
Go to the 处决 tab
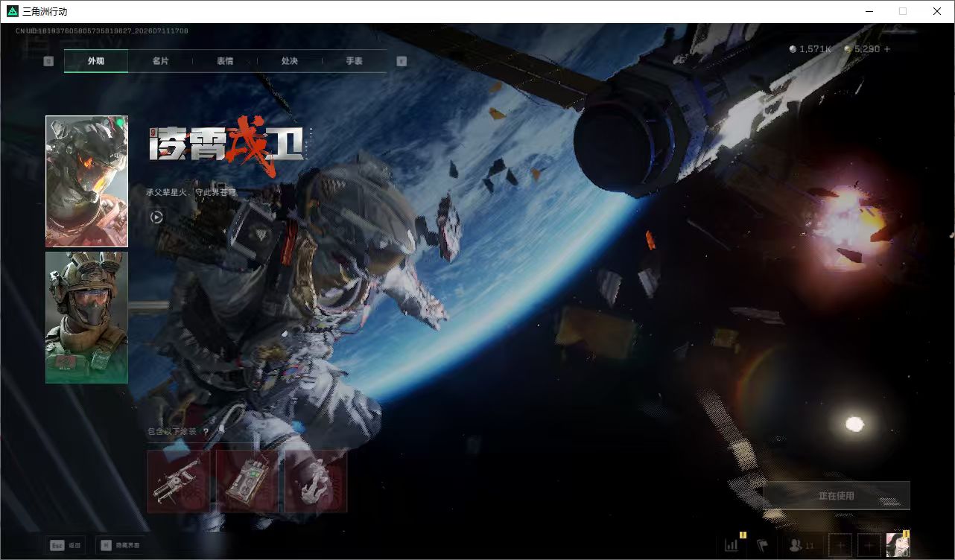tap(290, 61)
